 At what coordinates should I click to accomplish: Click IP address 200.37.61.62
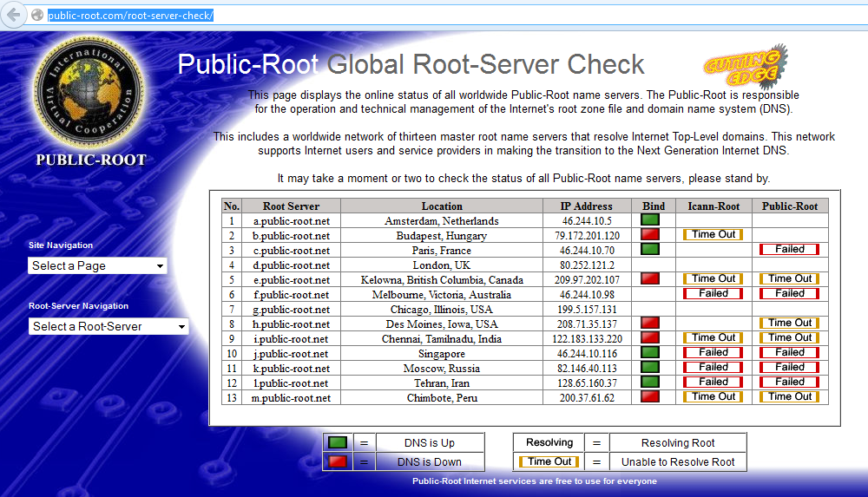[x=587, y=398]
